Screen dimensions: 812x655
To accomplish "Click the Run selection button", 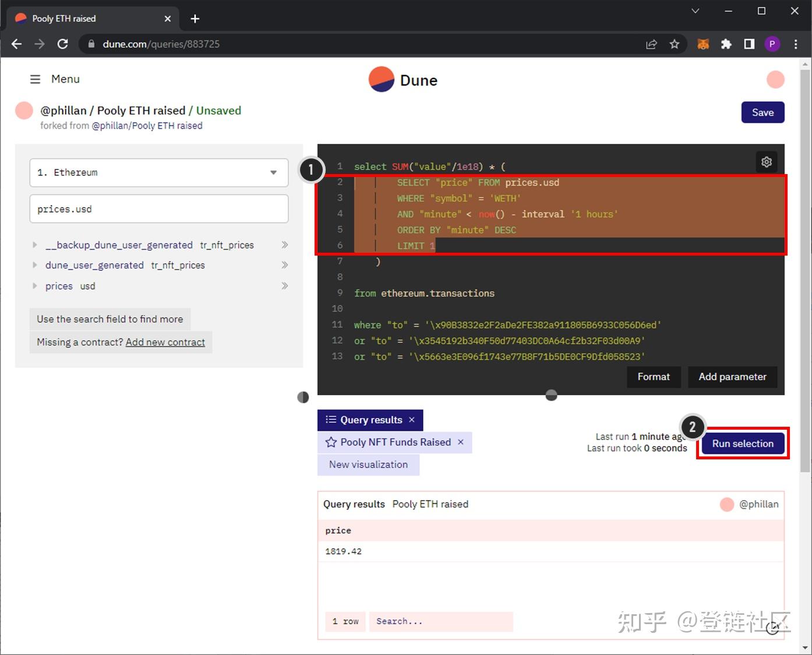I will [743, 443].
